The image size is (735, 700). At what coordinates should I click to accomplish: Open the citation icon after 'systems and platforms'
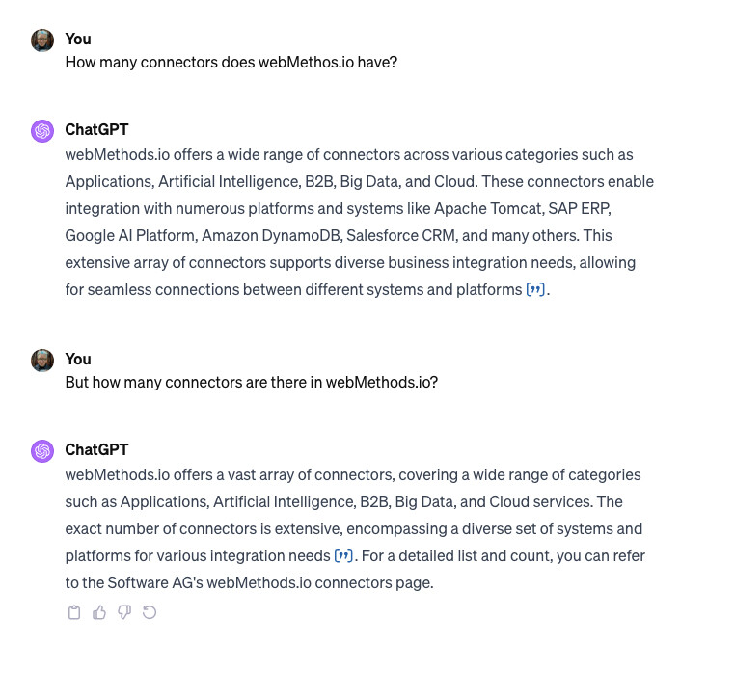(535, 290)
